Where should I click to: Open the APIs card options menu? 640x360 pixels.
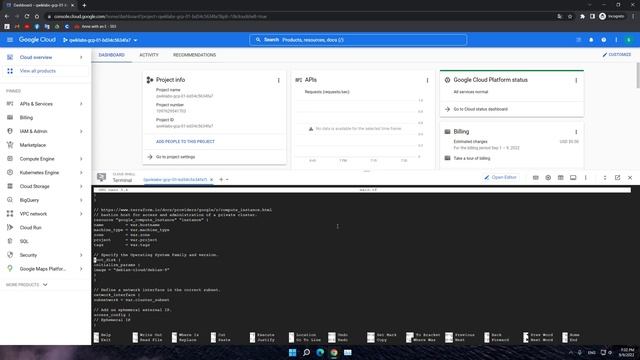tap(427, 80)
